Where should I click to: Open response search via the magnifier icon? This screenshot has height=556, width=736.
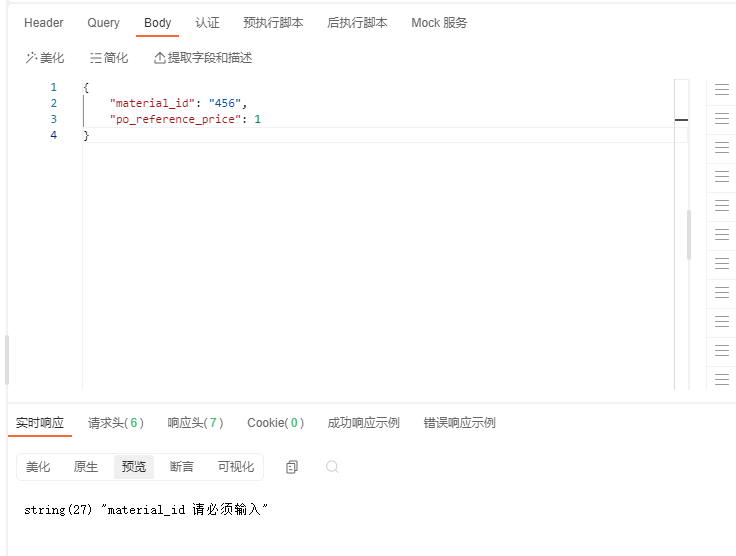coord(332,467)
